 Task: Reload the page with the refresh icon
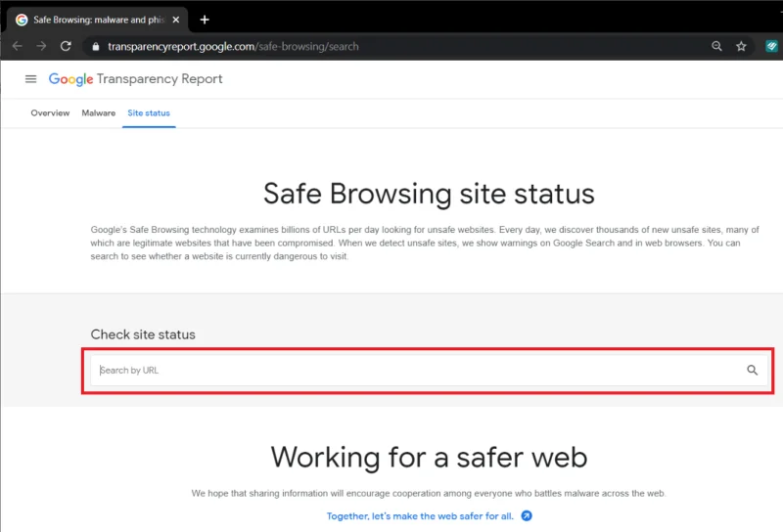coord(66,46)
